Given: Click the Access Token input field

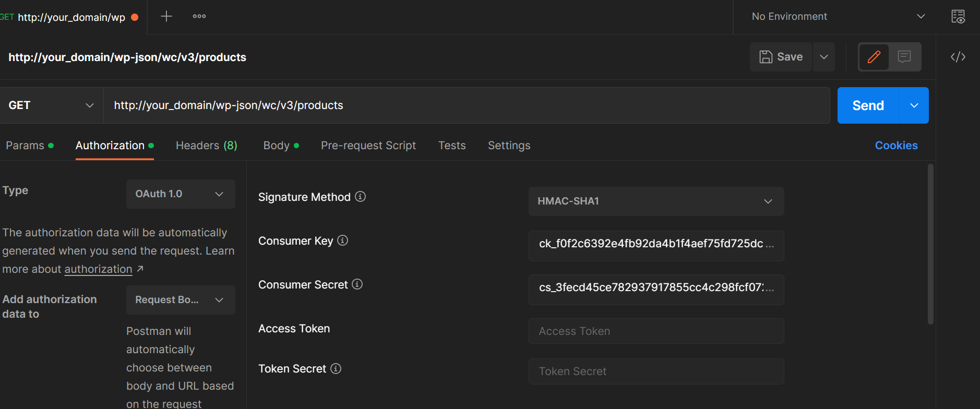Looking at the screenshot, I should (x=656, y=331).
